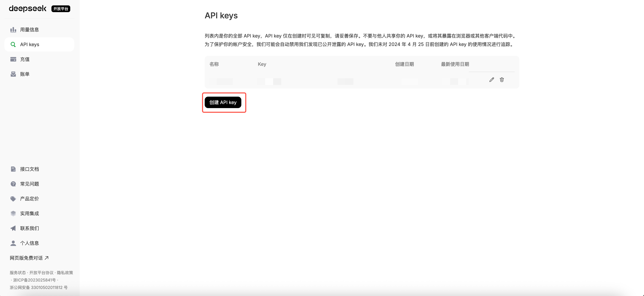Open the 网页版免费对话 external link
This screenshot has width=644, height=296.
tap(29, 258)
